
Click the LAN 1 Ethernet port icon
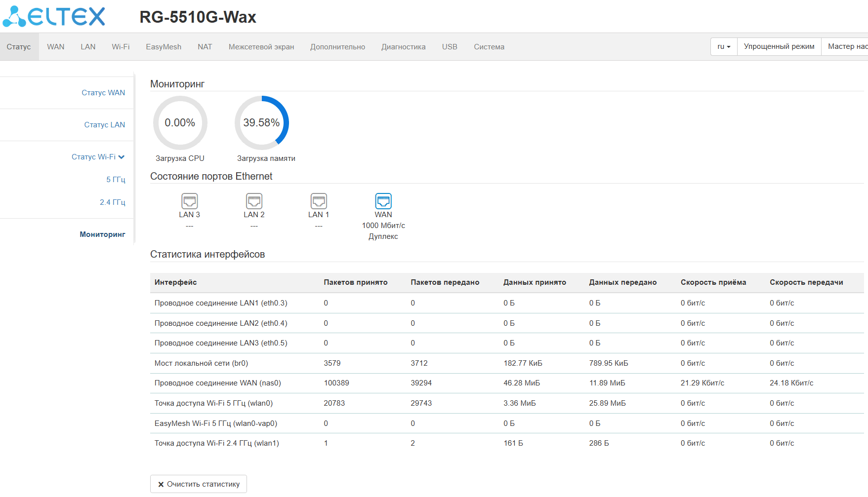(x=319, y=201)
